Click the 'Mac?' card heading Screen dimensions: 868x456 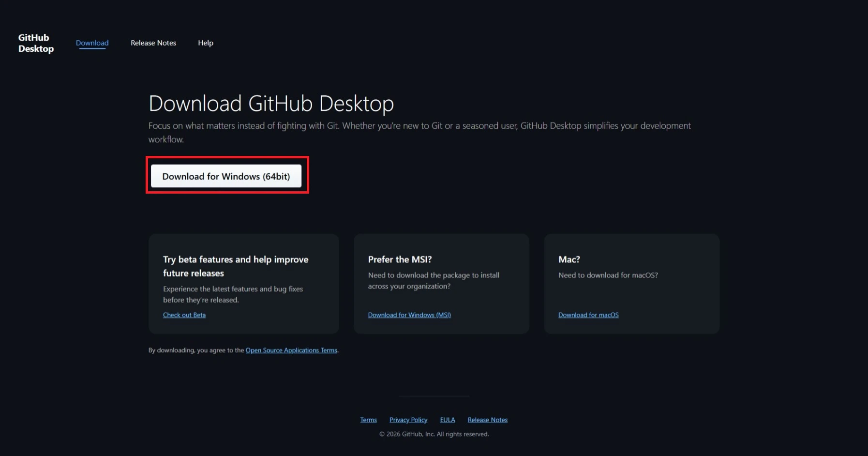tap(569, 259)
